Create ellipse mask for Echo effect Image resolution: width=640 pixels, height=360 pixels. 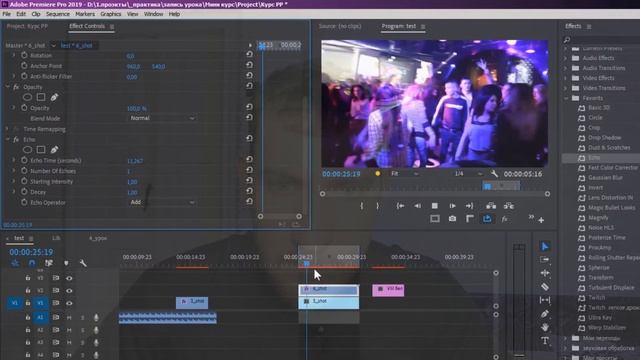pyautogui.click(x=27, y=150)
